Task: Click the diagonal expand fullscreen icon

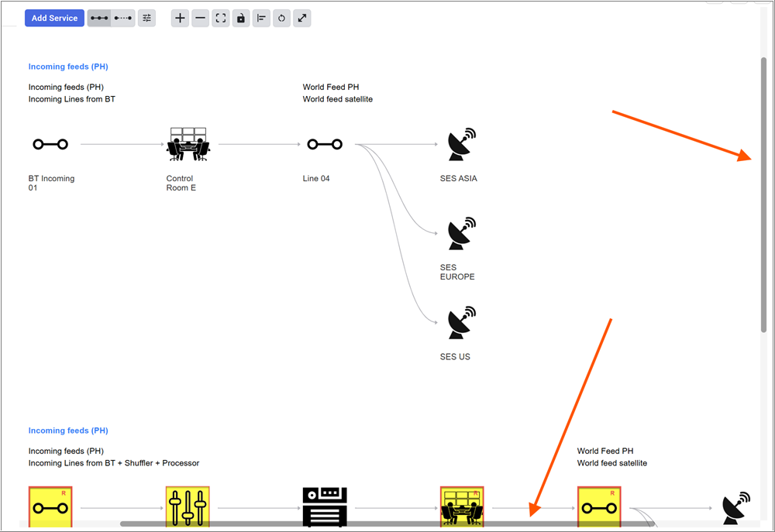Action: pos(302,19)
